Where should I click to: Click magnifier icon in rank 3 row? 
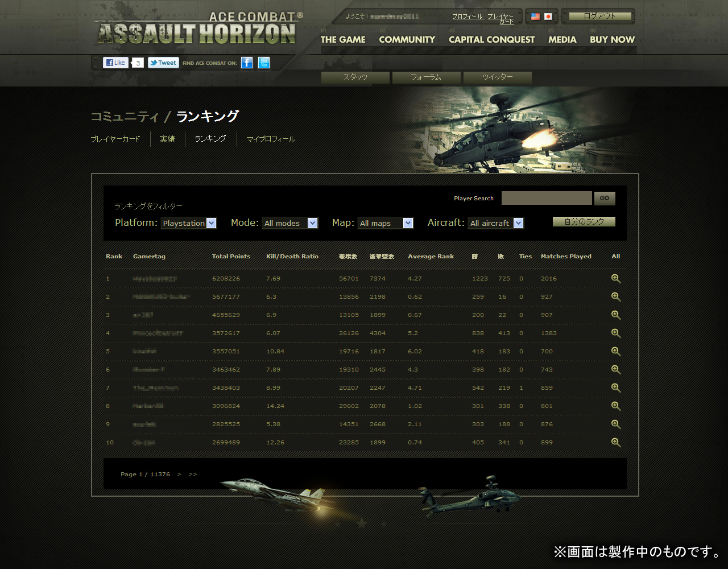(x=616, y=315)
